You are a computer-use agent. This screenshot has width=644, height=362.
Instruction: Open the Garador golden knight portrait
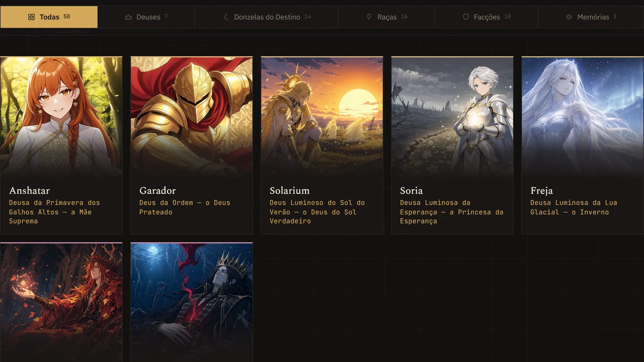tap(192, 117)
